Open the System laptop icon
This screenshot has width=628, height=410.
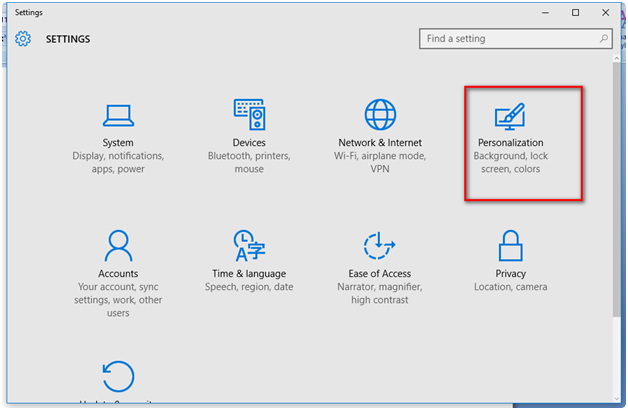(118, 115)
